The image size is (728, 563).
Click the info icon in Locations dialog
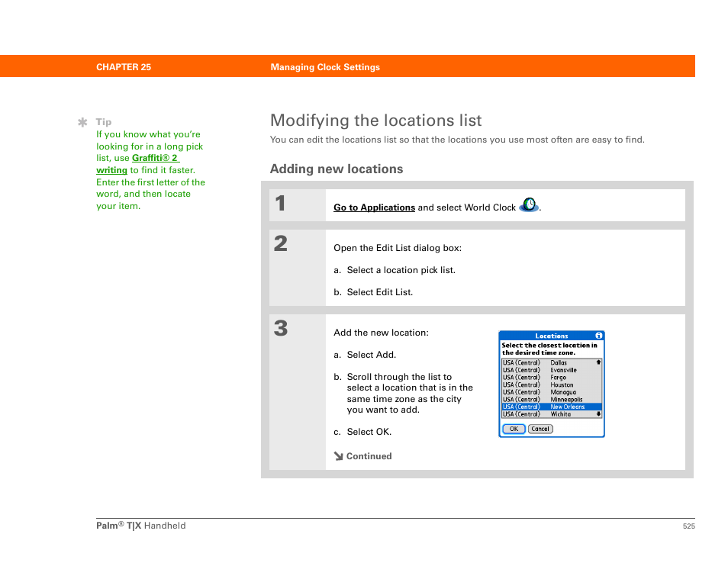598,336
